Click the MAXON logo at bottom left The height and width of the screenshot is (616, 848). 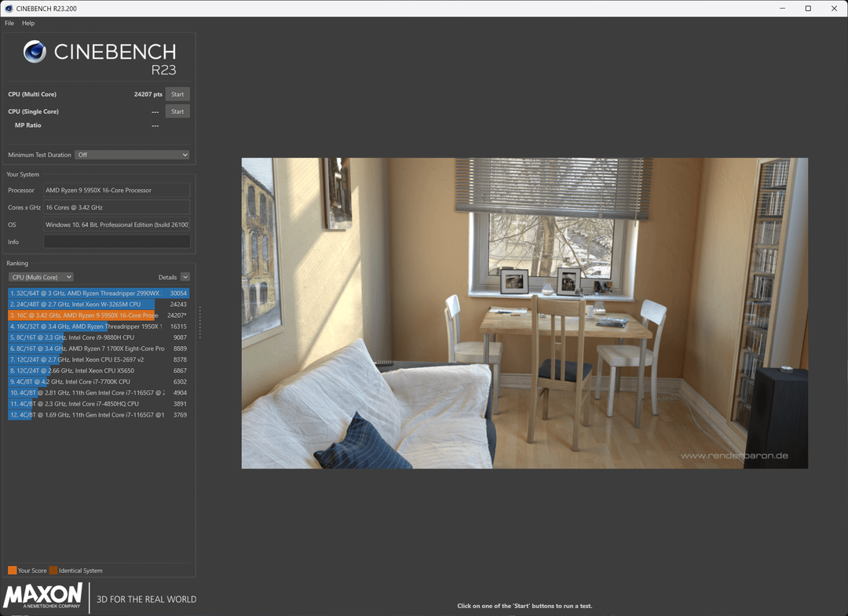[43, 596]
